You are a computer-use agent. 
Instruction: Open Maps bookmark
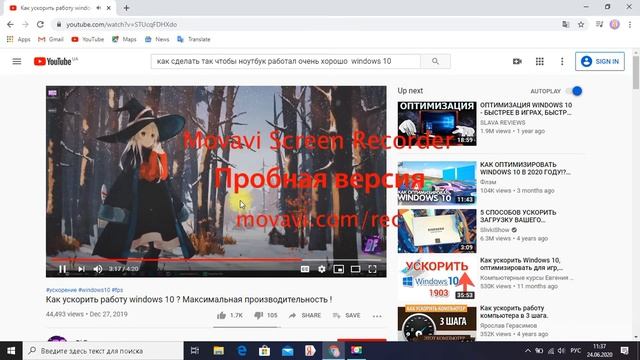point(124,39)
